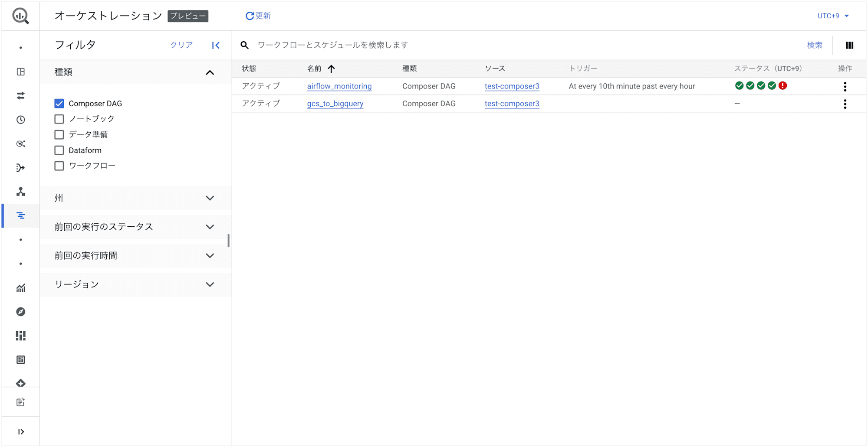This screenshot has width=868, height=447.
Task: Click the filter panel scrollbar handle
Action: pyautogui.click(x=228, y=241)
